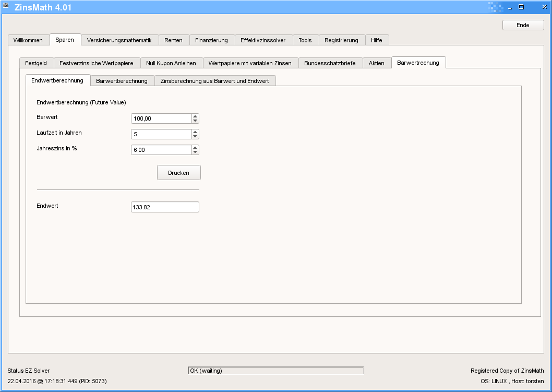552x392 pixels.
Task: Click the ZinsMath app icon in title bar
Action: (6, 7)
